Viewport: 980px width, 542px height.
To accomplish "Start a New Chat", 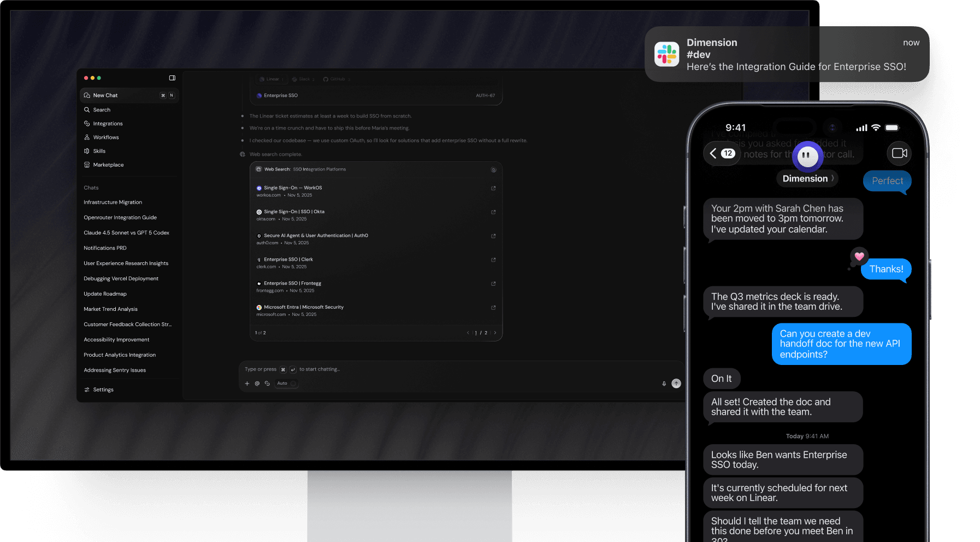I will [105, 96].
